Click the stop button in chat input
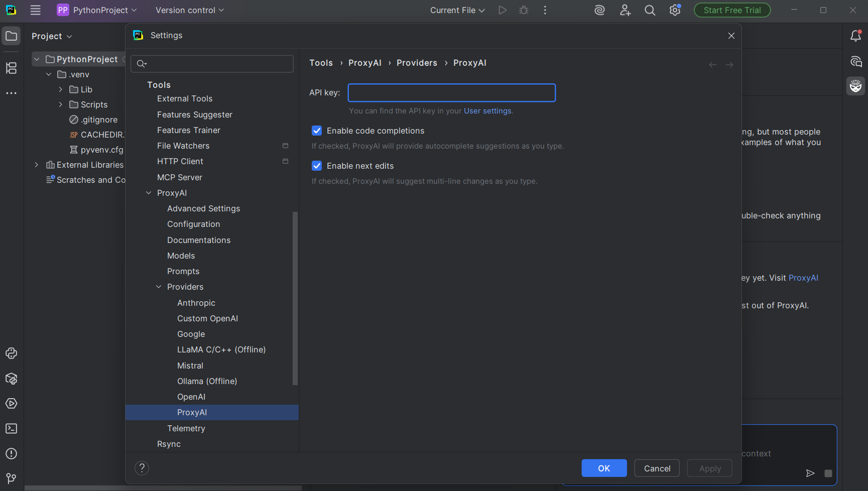Viewport: 868px width, 491px height. [x=828, y=473]
